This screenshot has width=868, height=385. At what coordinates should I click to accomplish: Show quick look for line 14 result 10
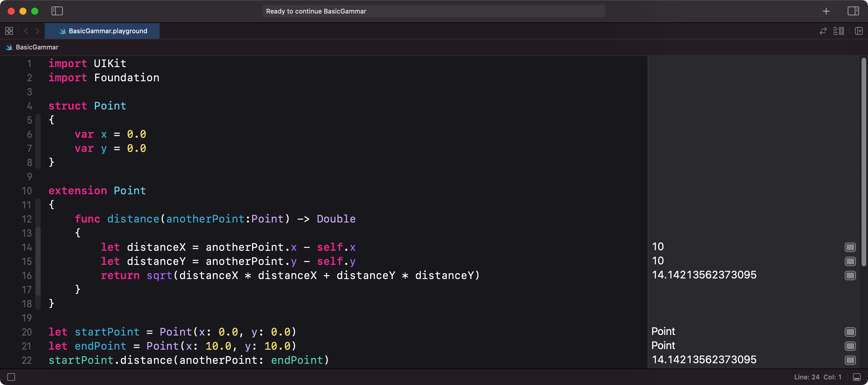[850, 247]
